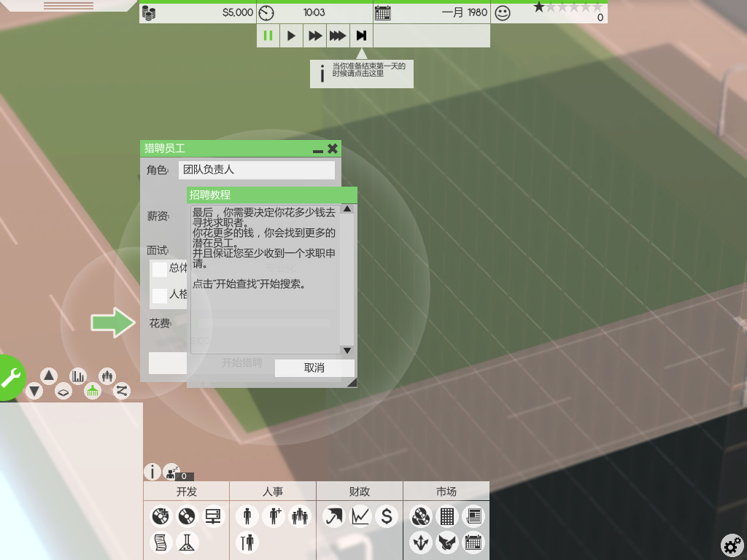747x560 pixels.
Task: Click the end-of-day hint tooltip
Action: tap(362, 74)
